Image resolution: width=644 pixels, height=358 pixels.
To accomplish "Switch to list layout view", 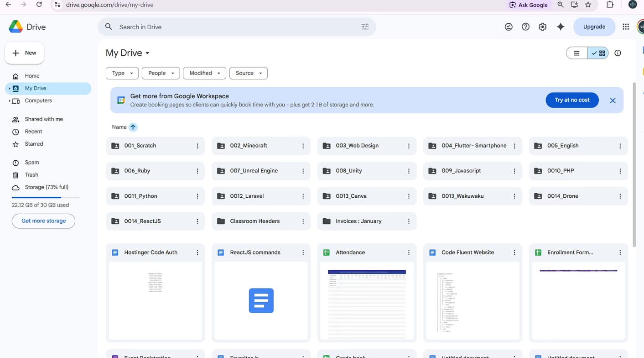I will tap(576, 53).
